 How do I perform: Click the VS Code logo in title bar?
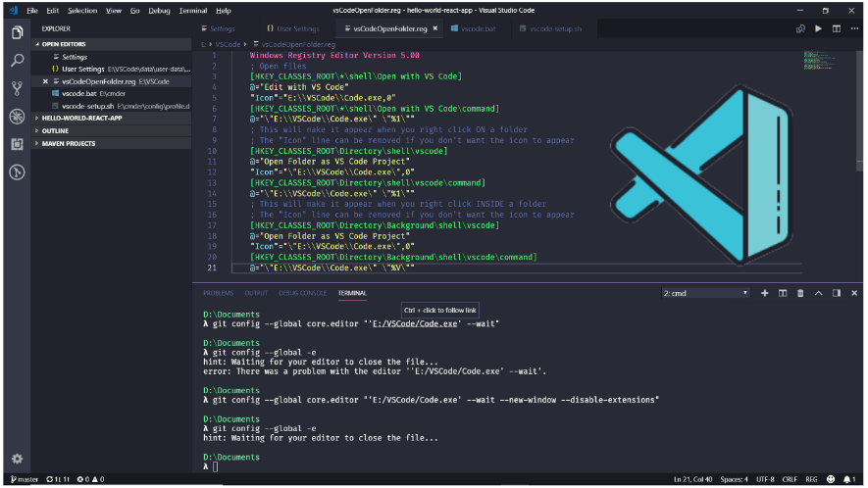14,11
